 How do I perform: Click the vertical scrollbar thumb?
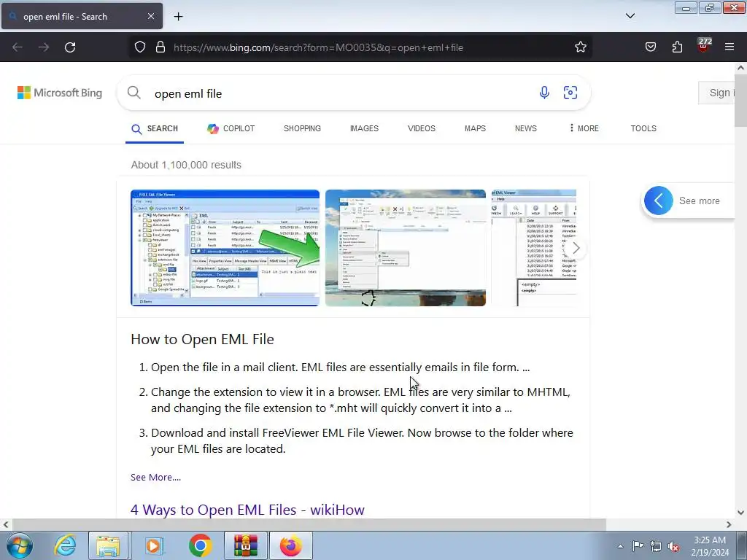pos(740,100)
